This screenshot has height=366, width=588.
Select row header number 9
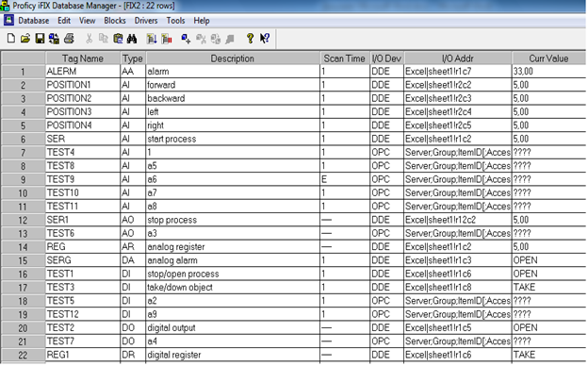click(x=23, y=180)
